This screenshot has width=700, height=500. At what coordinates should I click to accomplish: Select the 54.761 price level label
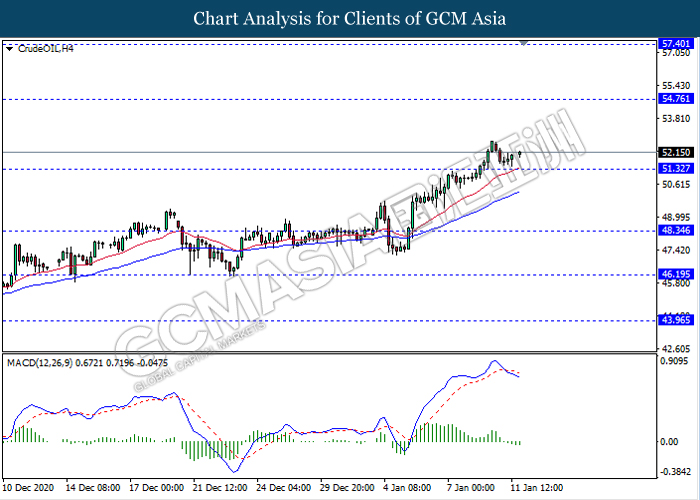click(x=676, y=99)
